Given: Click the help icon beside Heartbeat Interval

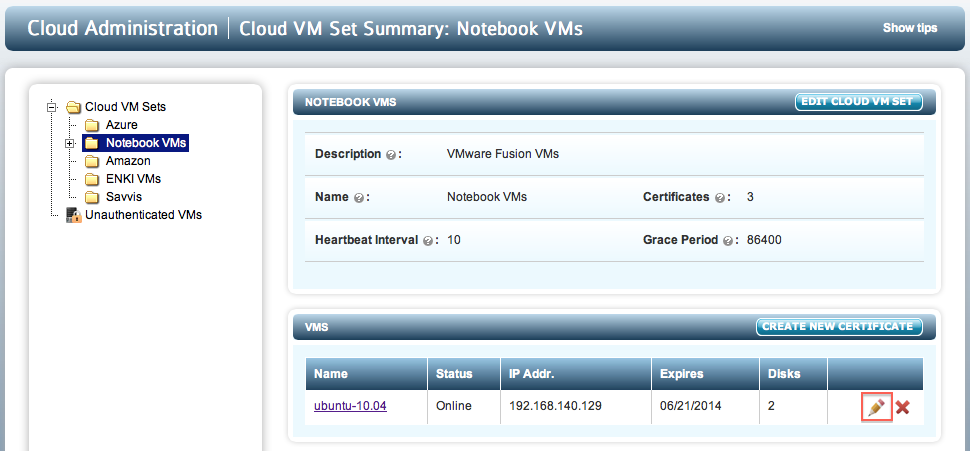Looking at the screenshot, I should click(427, 241).
